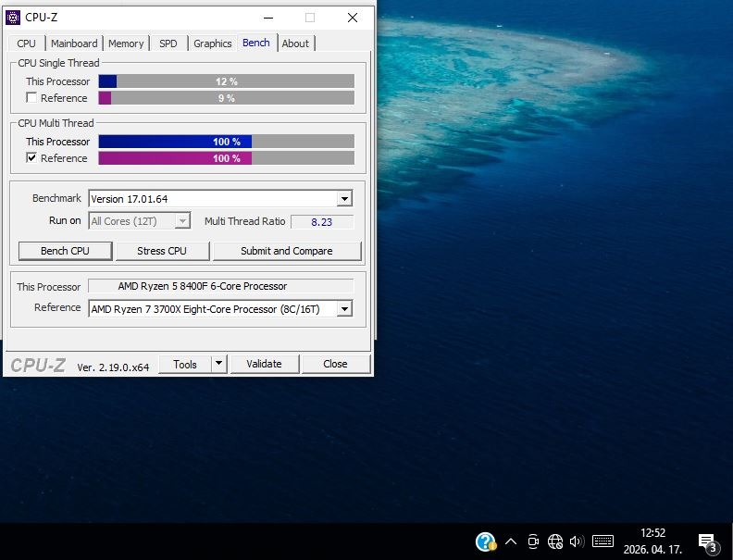Click the Meet Now camera tray icon
733x560 pixels.
[533, 541]
